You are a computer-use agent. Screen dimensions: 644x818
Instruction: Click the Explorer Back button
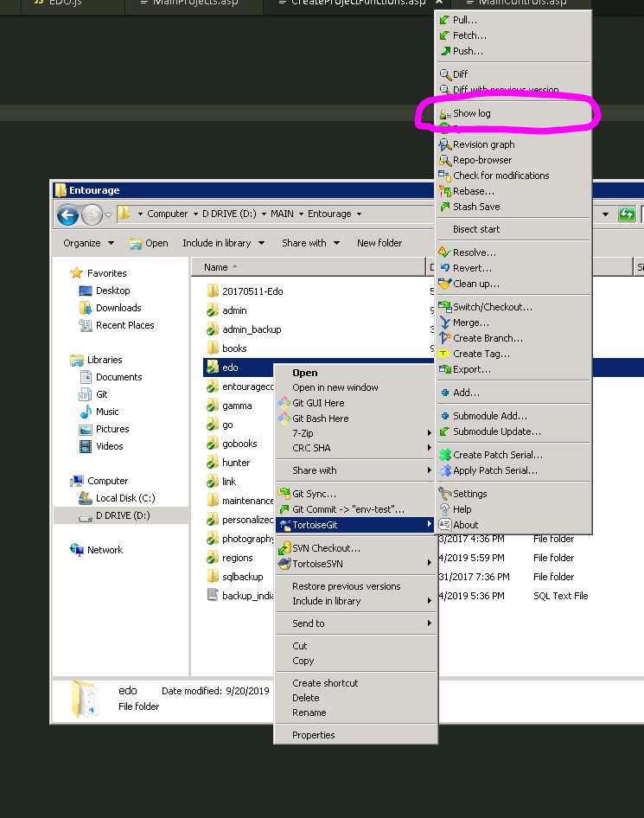pos(67,215)
